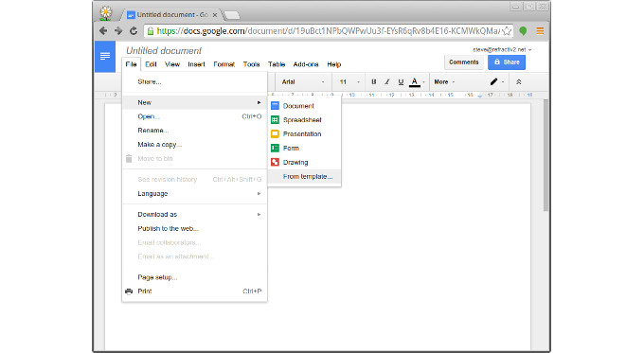Click the blue Share button
This screenshot has height=353, width=644.
(507, 62)
